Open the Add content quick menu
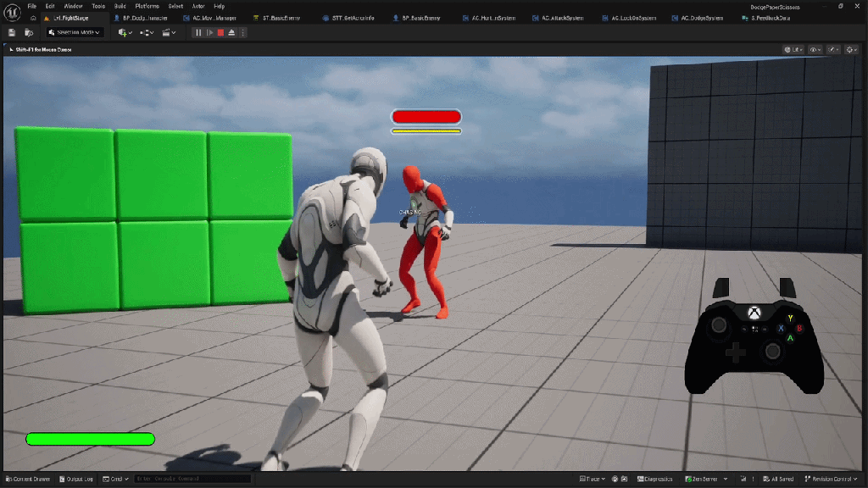 click(x=125, y=32)
